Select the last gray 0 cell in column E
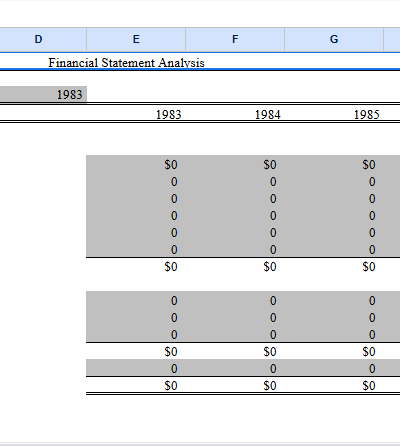Image resolution: width=400 pixels, height=446 pixels. (x=136, y=368)
